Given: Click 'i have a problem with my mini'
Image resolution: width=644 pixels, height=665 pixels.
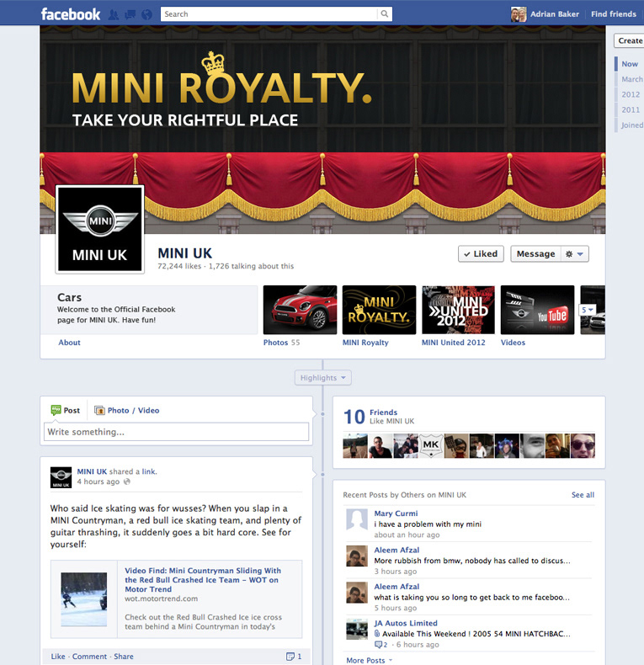Looking at the screenshot, I should click(428, 524).
